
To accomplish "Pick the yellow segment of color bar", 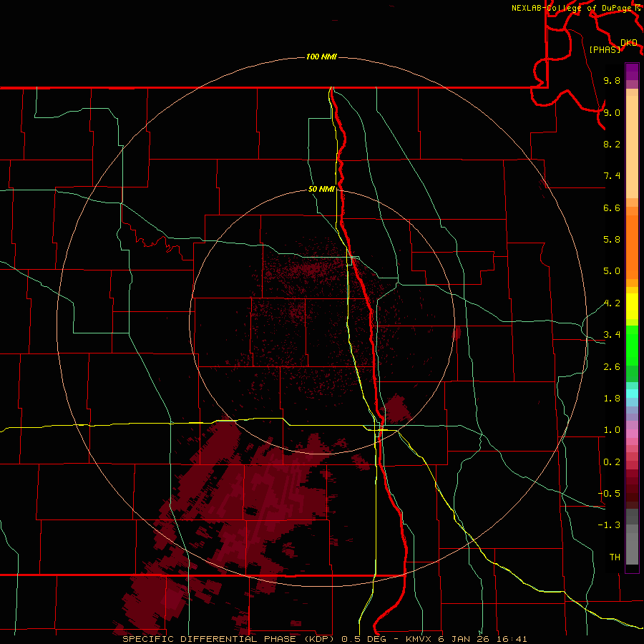I will (x=632, y=306).
